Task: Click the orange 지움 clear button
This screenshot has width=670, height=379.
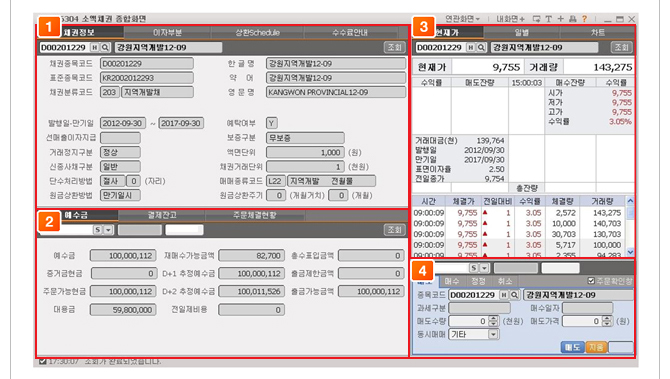Action: [596, 347]
